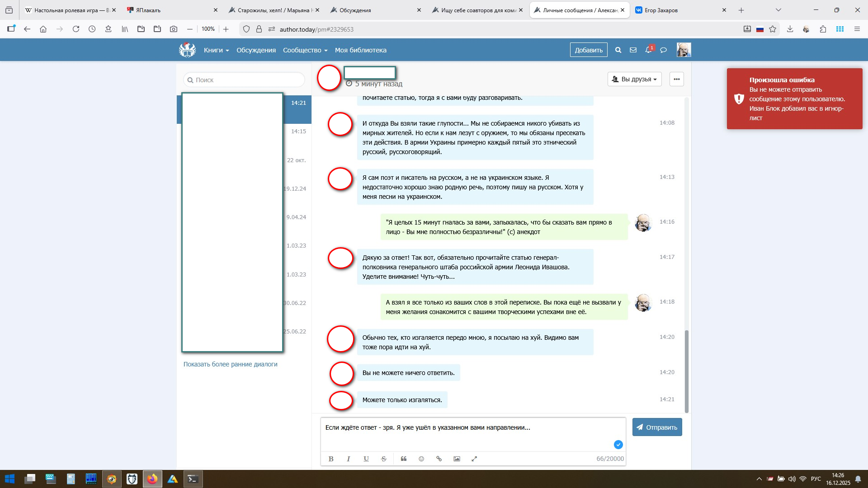Expand the editor to fullscreen
The image size is (868, 488).
[474, 459]
